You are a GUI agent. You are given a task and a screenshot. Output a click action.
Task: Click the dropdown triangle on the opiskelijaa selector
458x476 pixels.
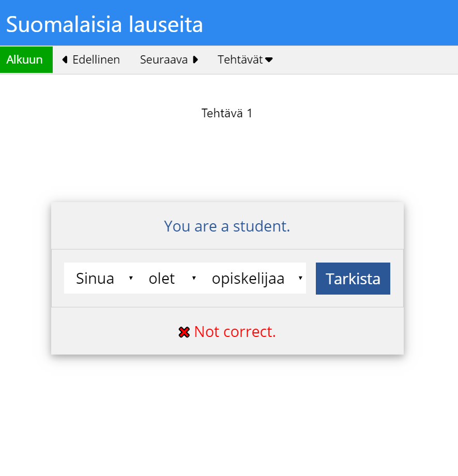[x=301, y=278]
